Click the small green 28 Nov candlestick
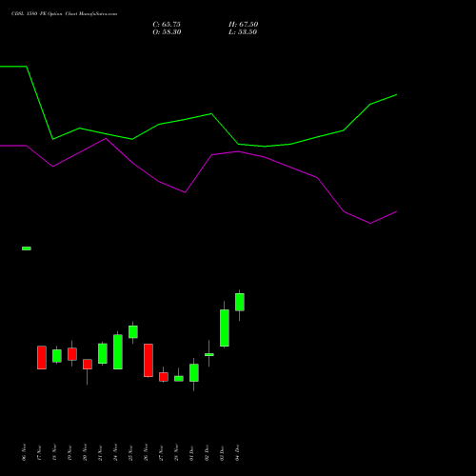 (x=179, y=378)
